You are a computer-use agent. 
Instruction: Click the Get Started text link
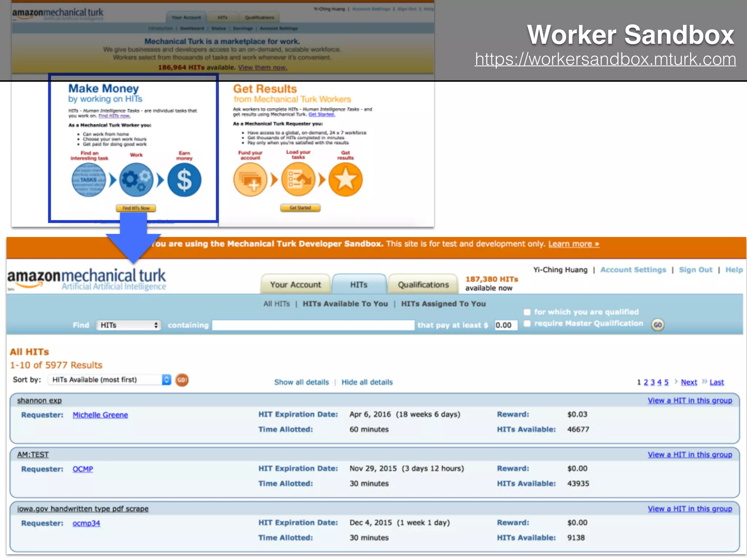(x=321, y=114)
